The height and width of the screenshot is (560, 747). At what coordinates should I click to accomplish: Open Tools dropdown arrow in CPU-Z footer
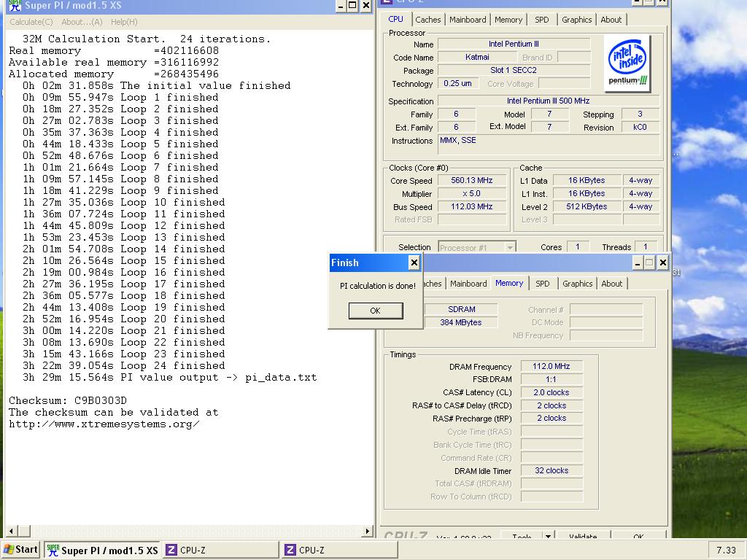pyautogui.click(x=549, y=536)
